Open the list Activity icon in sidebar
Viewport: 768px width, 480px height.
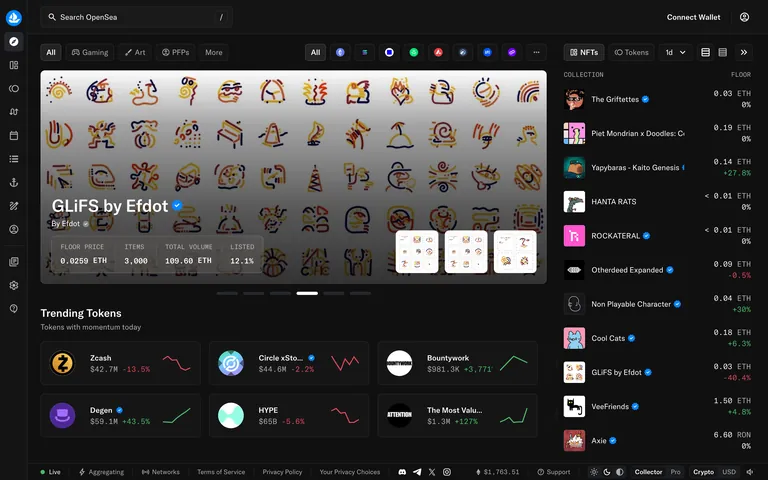14,159
